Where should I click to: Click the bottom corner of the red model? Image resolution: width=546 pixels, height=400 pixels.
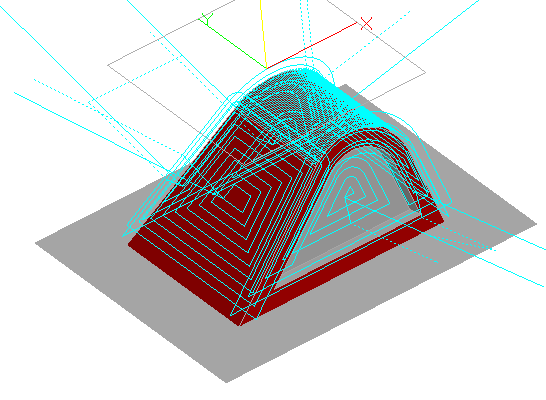(x=239, y=325)
